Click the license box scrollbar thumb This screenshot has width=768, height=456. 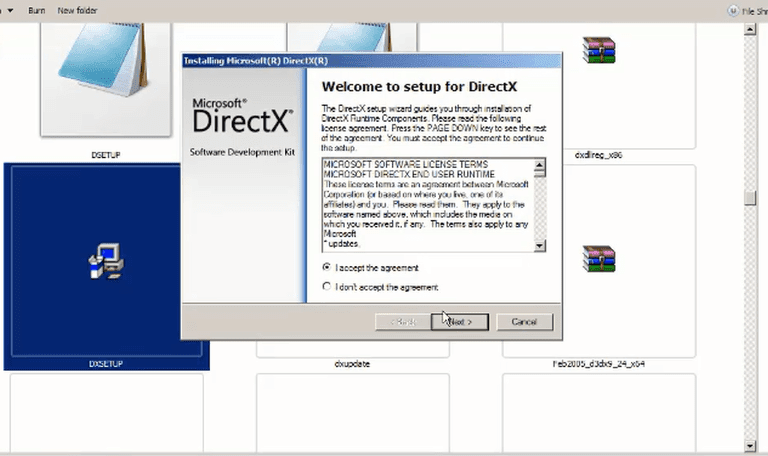click(539, 173)
